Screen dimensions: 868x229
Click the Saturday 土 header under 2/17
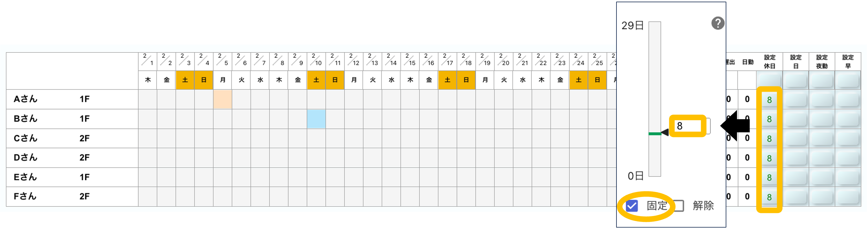447,80
